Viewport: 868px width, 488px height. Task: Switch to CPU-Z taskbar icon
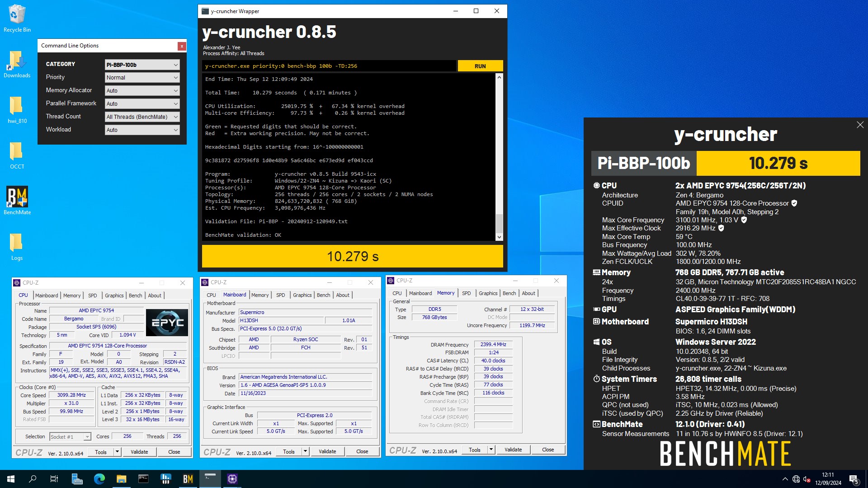coord(232,479)
